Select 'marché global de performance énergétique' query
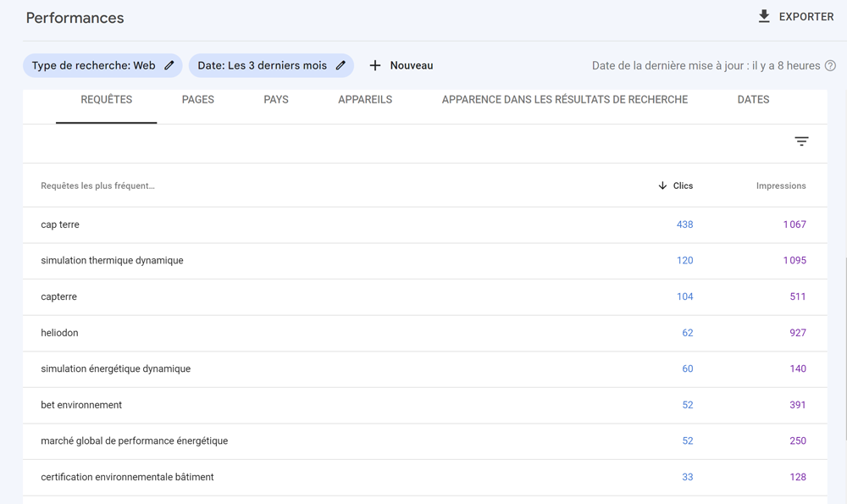This screenshot has width=847, height=504. (134, 440)
